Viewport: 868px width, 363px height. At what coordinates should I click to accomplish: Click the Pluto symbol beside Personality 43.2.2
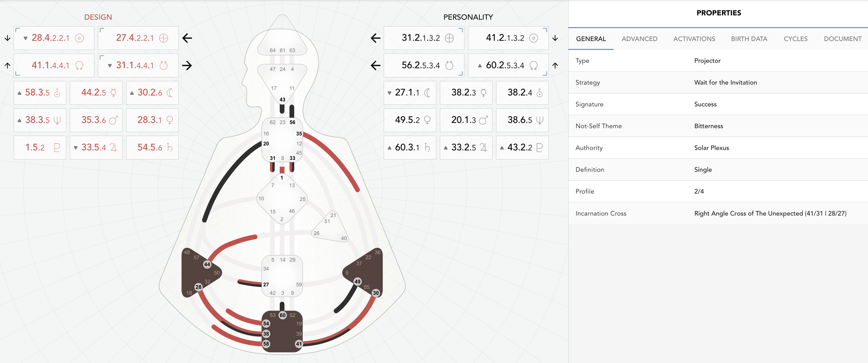(x=540, y=148)
